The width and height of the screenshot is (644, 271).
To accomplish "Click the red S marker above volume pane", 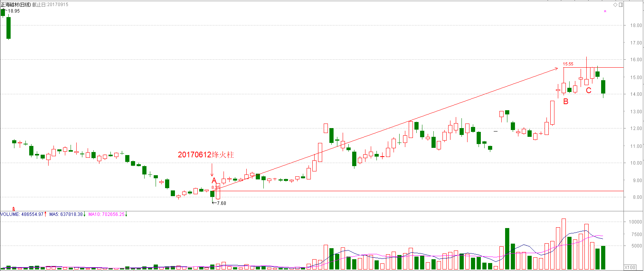I will pos(14,209).
